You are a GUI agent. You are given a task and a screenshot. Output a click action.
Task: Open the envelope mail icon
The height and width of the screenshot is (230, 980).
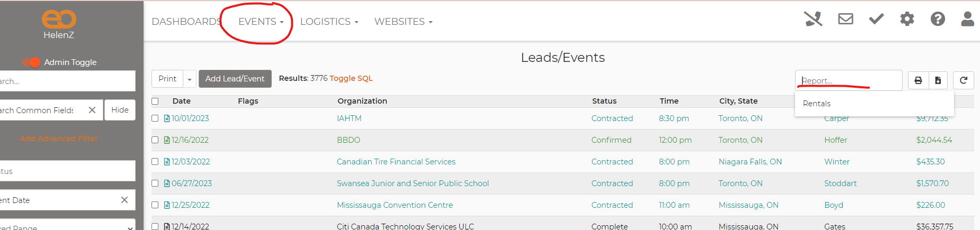tap(845, 20)
